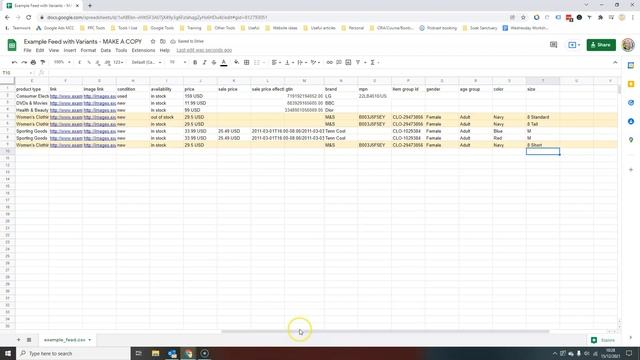
Task: Toggle italic formatting
Action: 204,62
